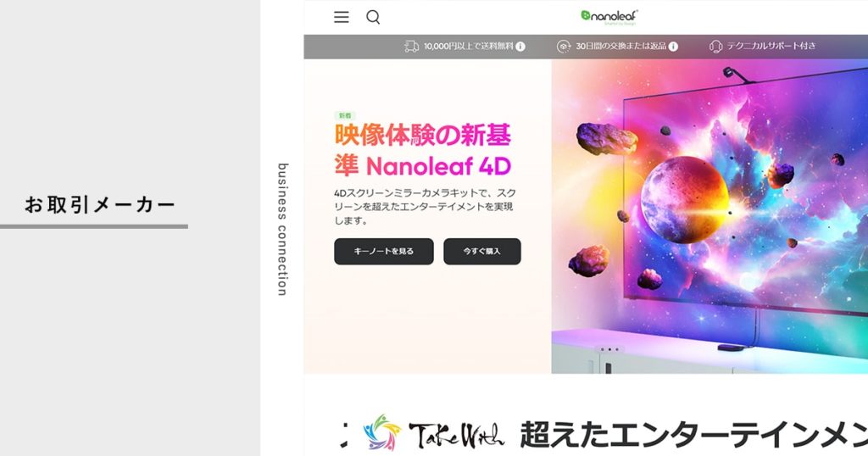Select the お取引メーカー section heading
This screenshot has height=456, width=868.
(x=100, y=205)
